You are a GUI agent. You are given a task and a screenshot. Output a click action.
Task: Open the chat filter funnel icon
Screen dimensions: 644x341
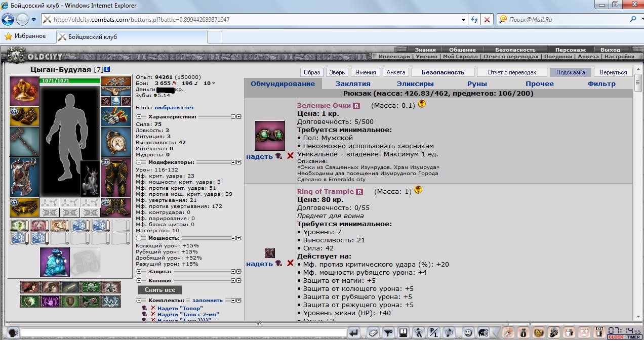388,333
